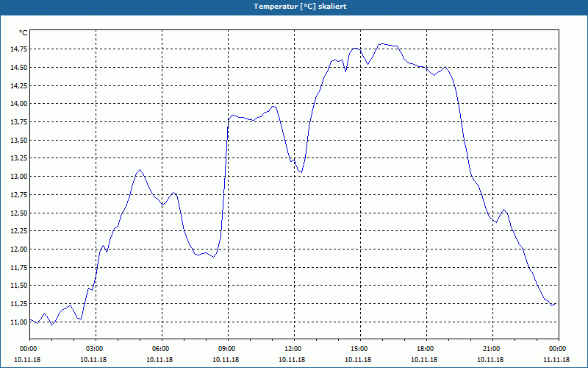Click the 13,25 y-axis label

[x=19, y=158]
